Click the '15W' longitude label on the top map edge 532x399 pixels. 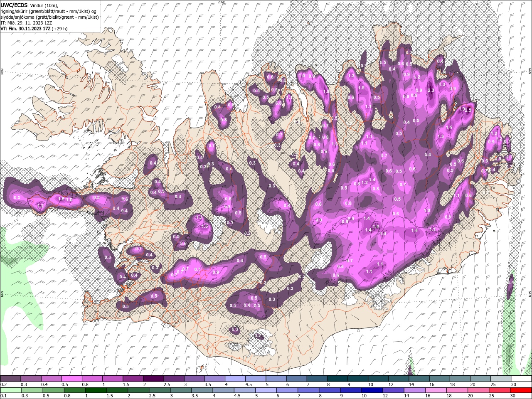point(440,2)
